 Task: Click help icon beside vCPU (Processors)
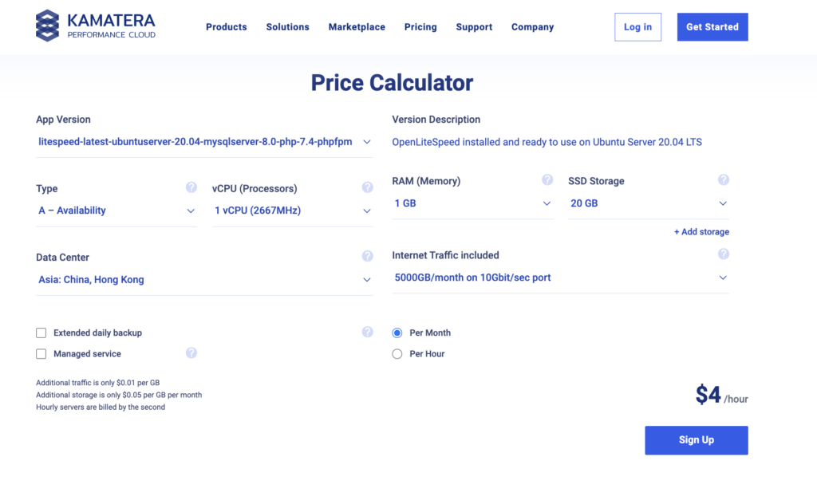367,187
